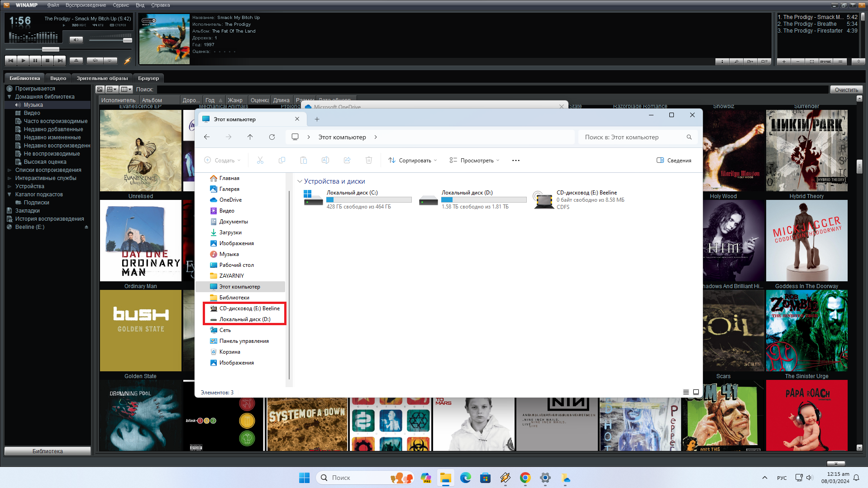Click the Winamp lightning bolt icon

coord(128,61)
